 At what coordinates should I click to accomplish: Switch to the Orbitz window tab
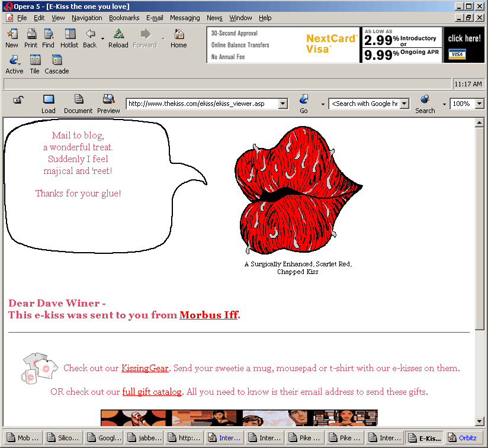coord(465,439)
